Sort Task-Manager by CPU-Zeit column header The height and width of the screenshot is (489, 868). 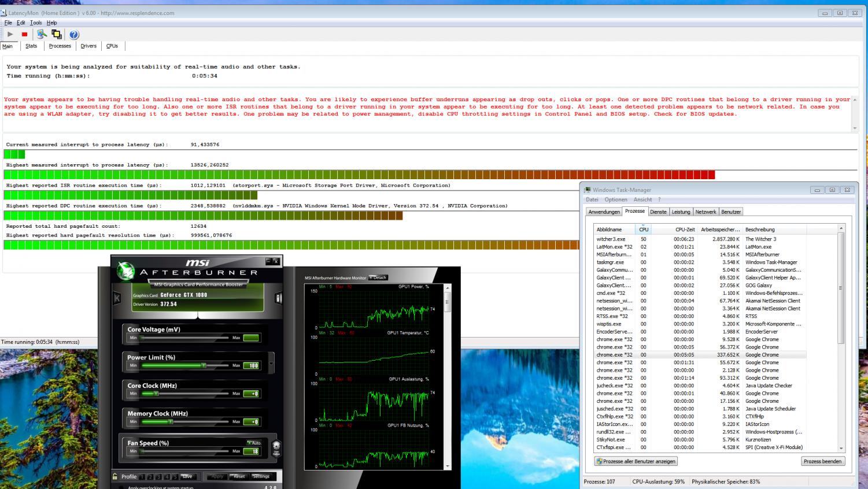[x=674, y=229]
